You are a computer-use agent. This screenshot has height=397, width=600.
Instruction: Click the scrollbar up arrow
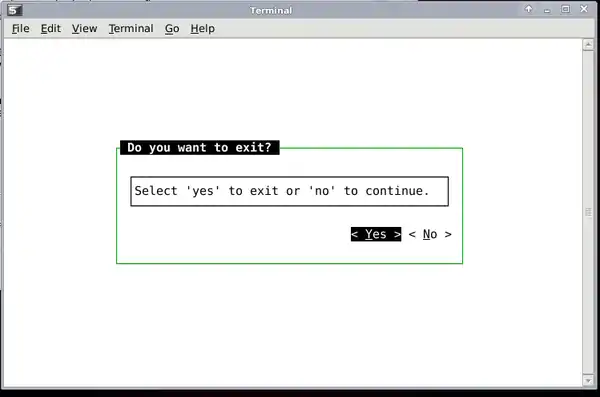tap(588, 45)
